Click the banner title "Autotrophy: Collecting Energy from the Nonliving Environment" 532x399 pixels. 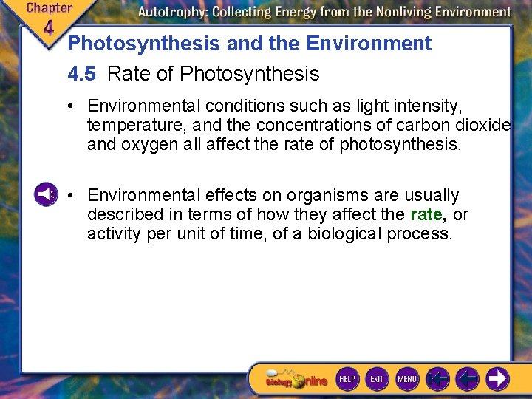coord(324,13)
